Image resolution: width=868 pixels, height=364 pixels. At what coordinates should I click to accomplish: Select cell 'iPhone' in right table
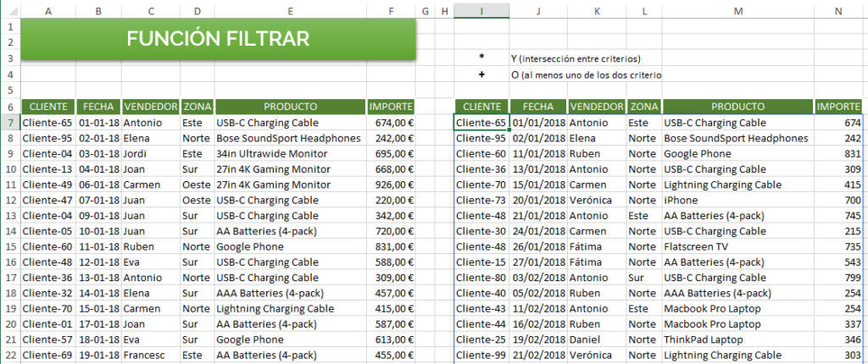(x=738, y=201)
